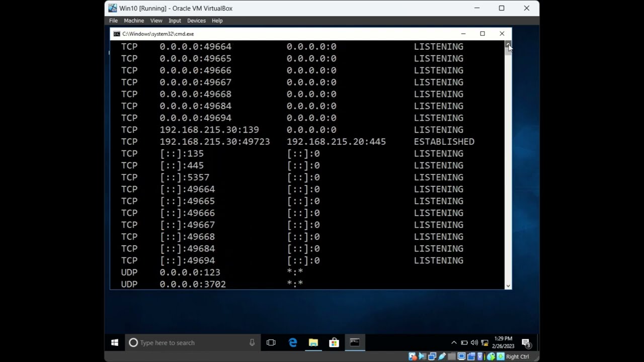
Task: Click the volume speaker tray icon
Action: 474,342
